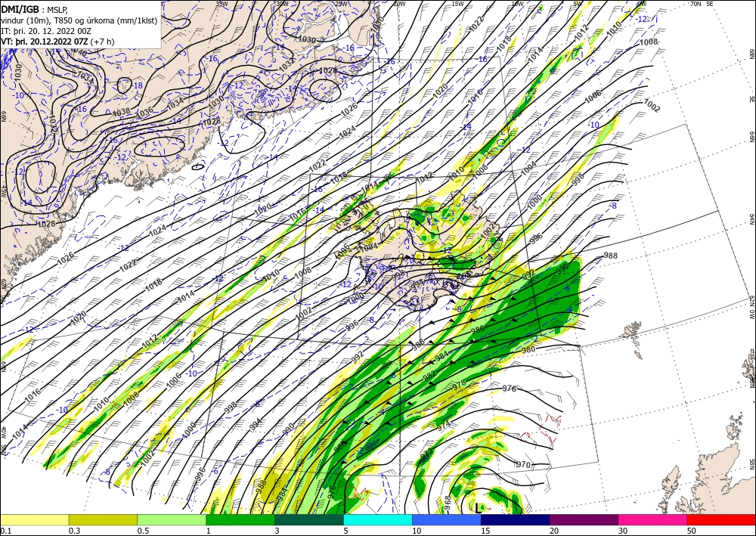Click the '40W' longitude label
This screenshot has height=536, width=756.
point(4,432)
